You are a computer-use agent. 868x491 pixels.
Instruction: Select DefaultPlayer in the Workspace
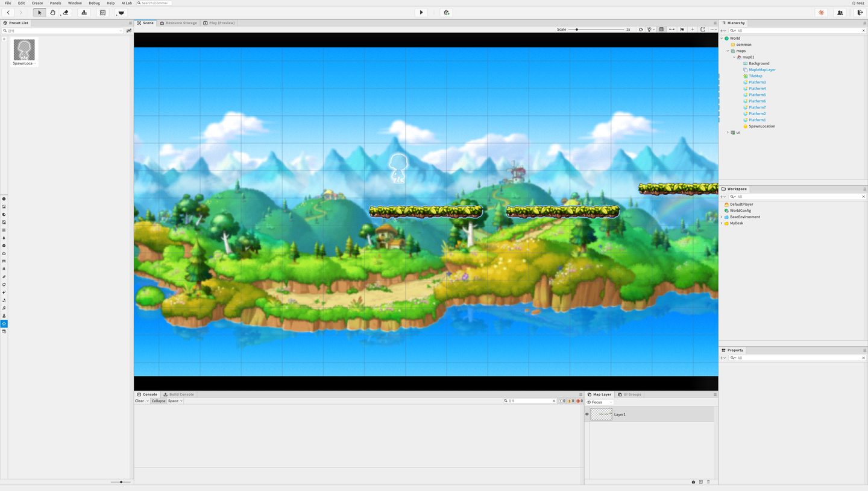coord(741,204)
